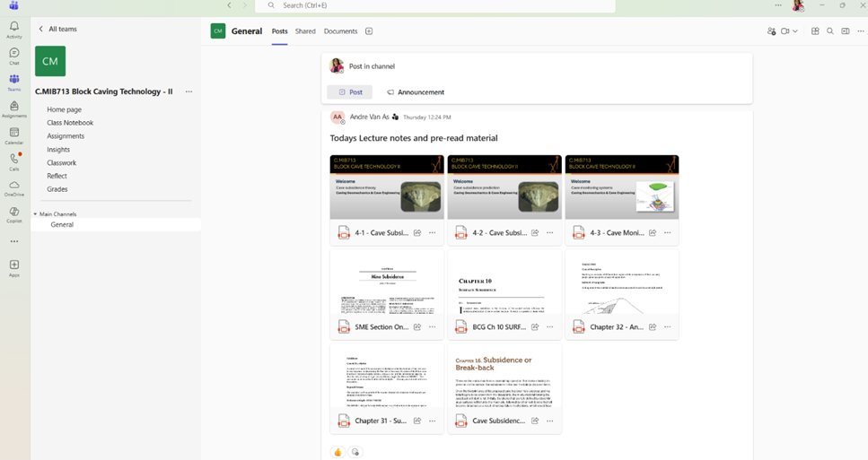Image resolution: width=868 pixels, height=460 pixels.
Task: Switch to the Shared tab
Action: 305,31
